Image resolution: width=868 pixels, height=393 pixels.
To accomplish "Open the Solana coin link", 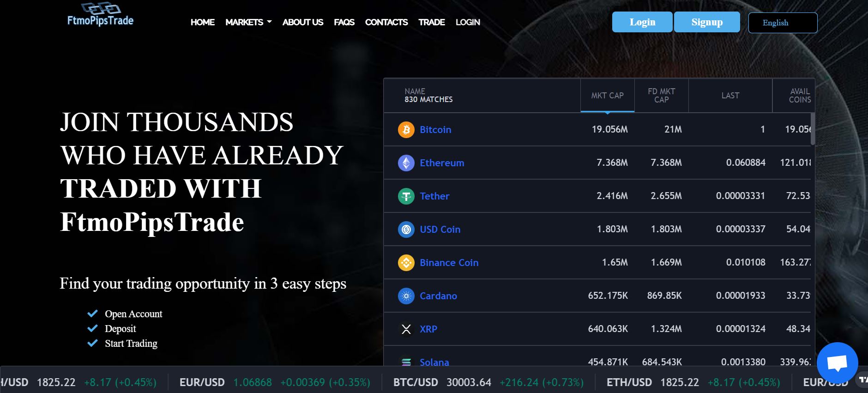I will click(434, 362).
